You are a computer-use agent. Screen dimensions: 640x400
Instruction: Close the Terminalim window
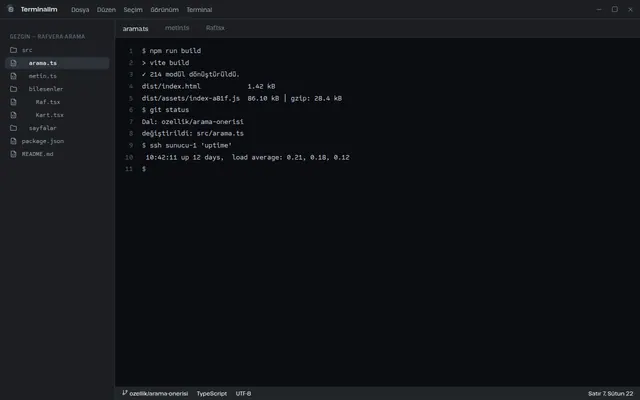(x=630, y=9)
